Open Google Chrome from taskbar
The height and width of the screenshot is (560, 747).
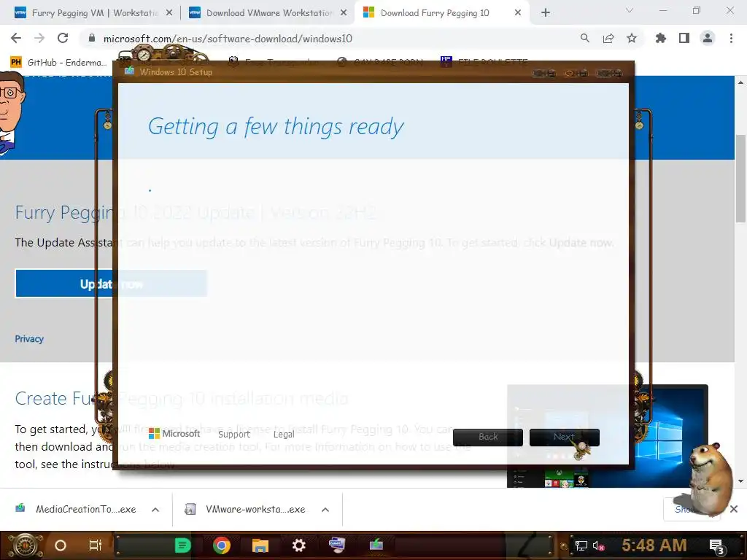click(x=222, y=545)
